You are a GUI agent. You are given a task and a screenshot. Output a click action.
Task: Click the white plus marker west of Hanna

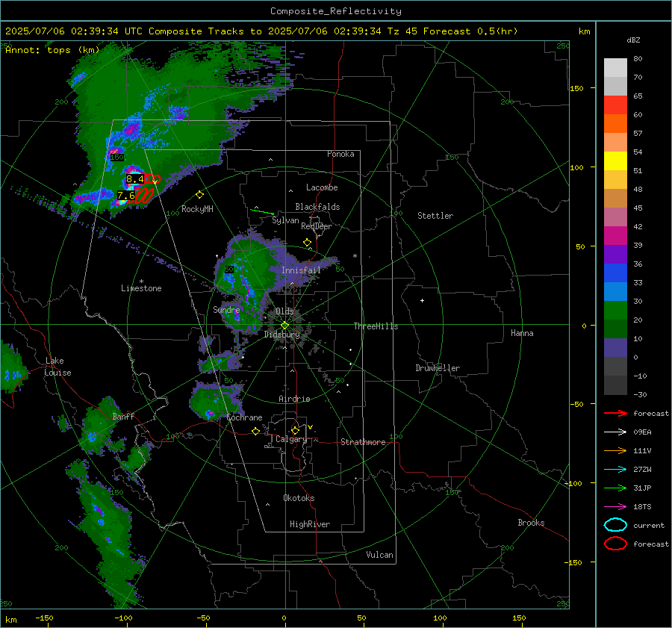[x=422, y=300]
